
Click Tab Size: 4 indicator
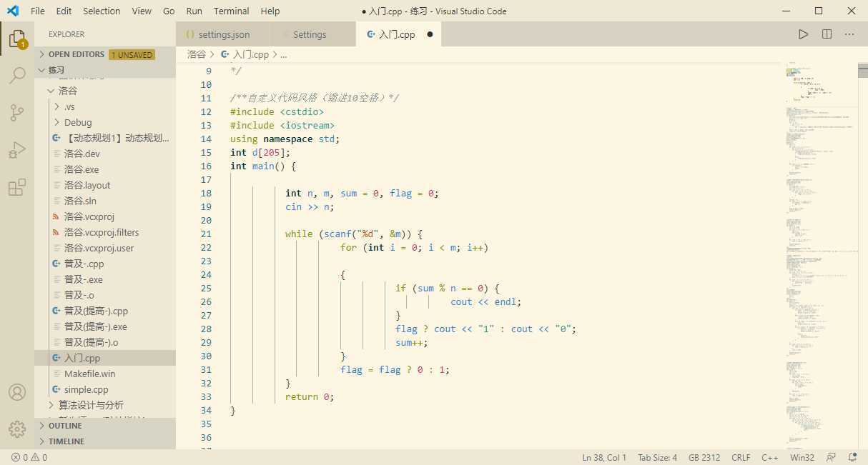657,457
